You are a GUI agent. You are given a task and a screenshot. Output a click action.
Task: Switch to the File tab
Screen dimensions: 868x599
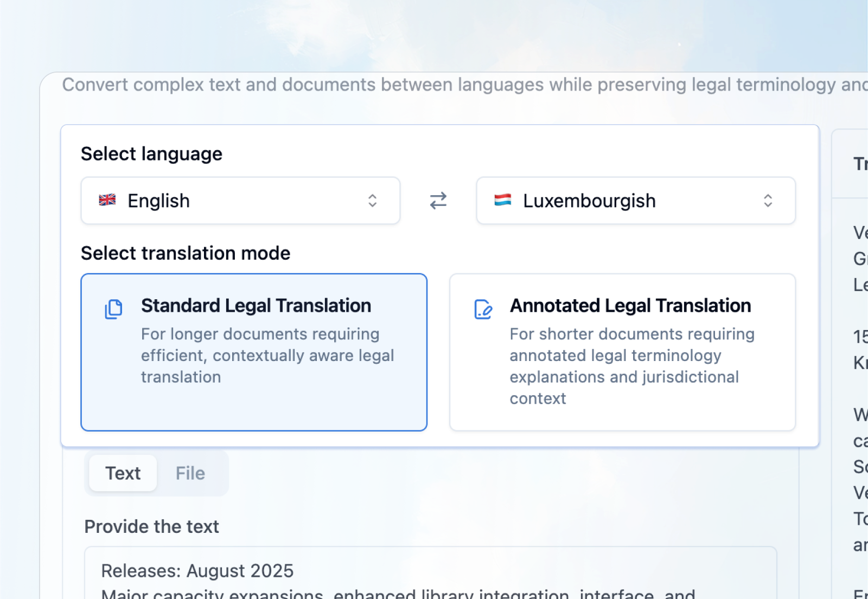tap(190, 473)
